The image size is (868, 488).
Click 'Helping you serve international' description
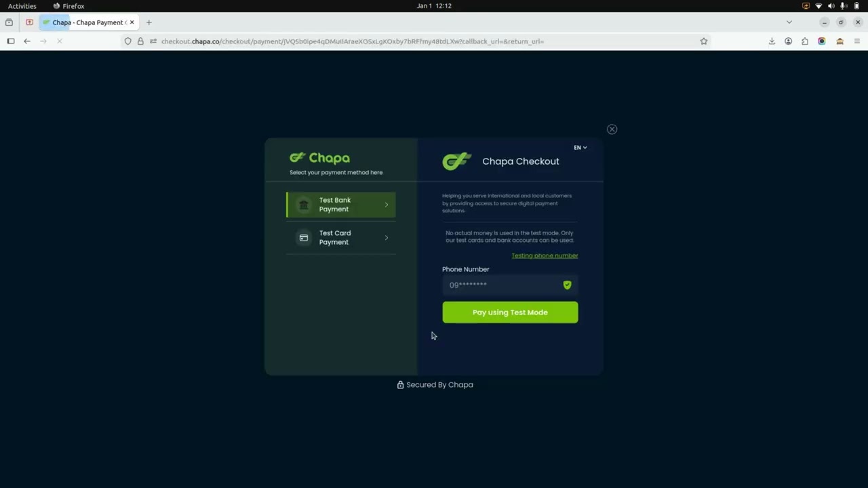507,203
